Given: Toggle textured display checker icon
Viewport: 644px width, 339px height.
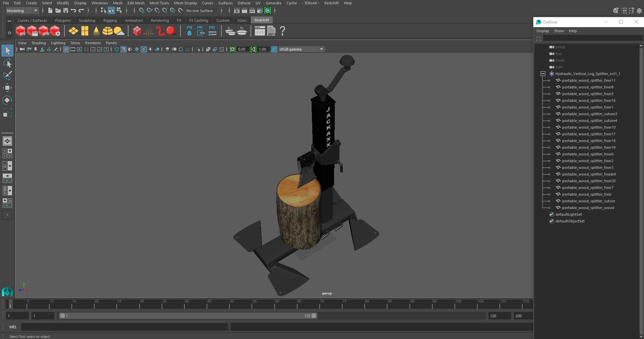Looking at the screenshot, I should tap(144, 49).
